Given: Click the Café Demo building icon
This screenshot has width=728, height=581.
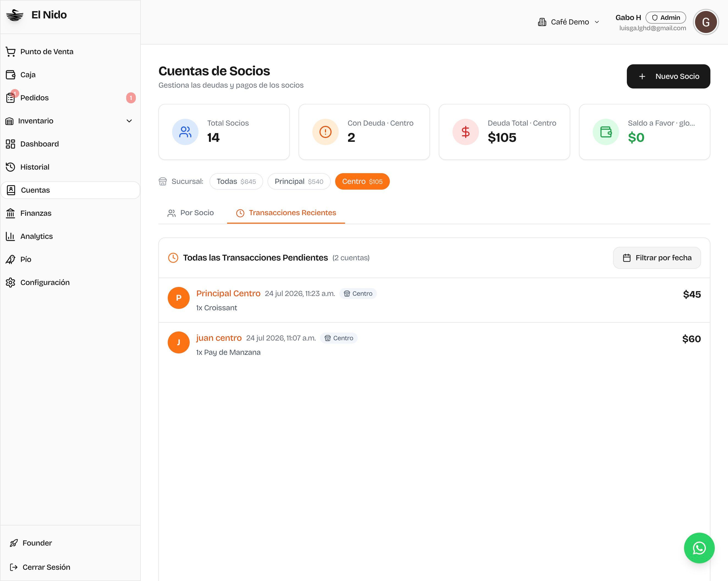Looking at the screenshot, I should (x=542, y=22).
